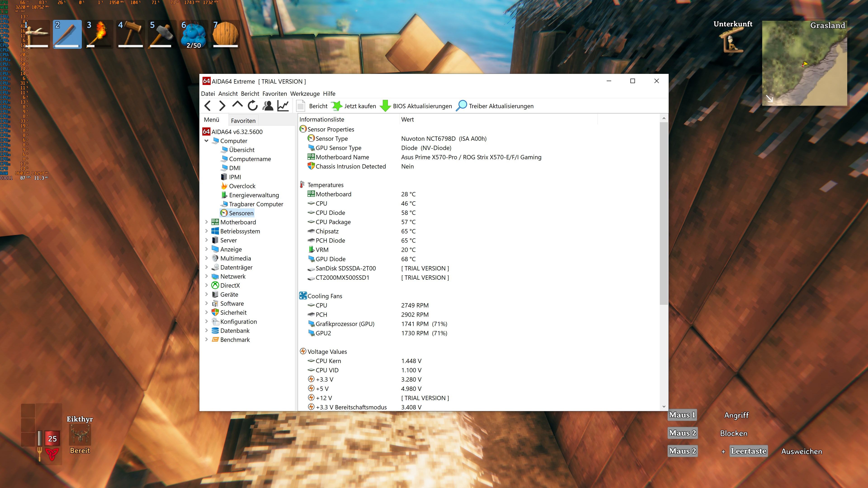Collapse the Computer tree node
Screen dimensions: 868x488
pos(207,141)
